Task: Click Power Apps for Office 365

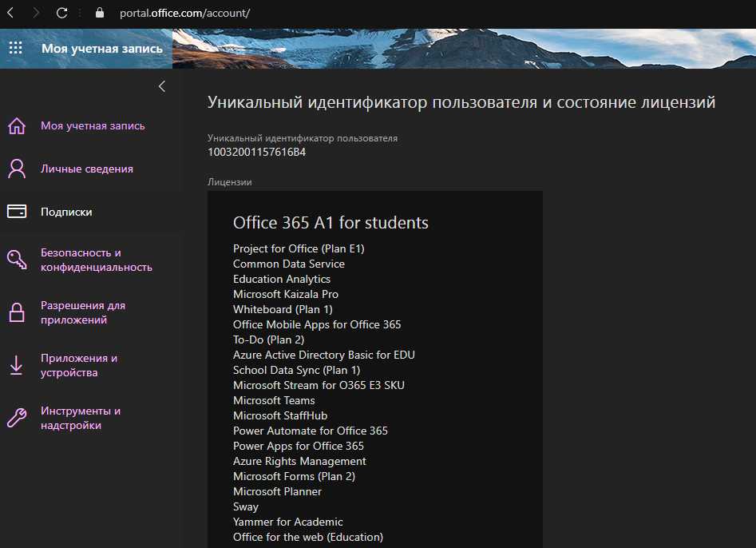Action: click(x=299, y=447)
